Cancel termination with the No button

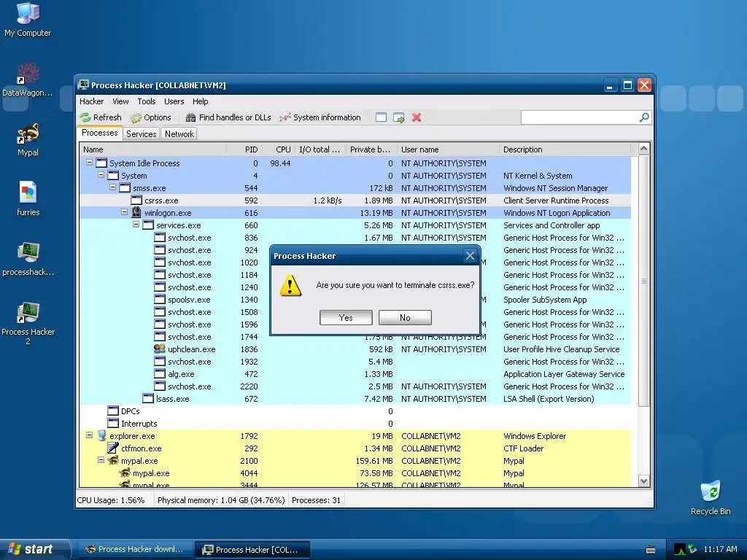point(405,318)
